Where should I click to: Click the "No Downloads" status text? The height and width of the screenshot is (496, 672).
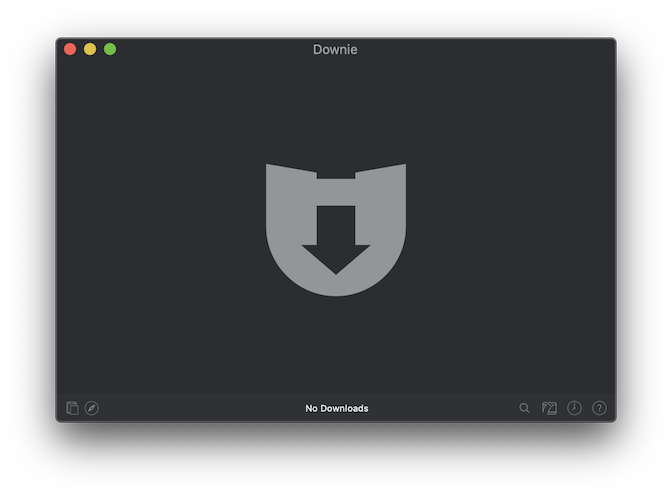pyautogui.click(x=336, y=408)
